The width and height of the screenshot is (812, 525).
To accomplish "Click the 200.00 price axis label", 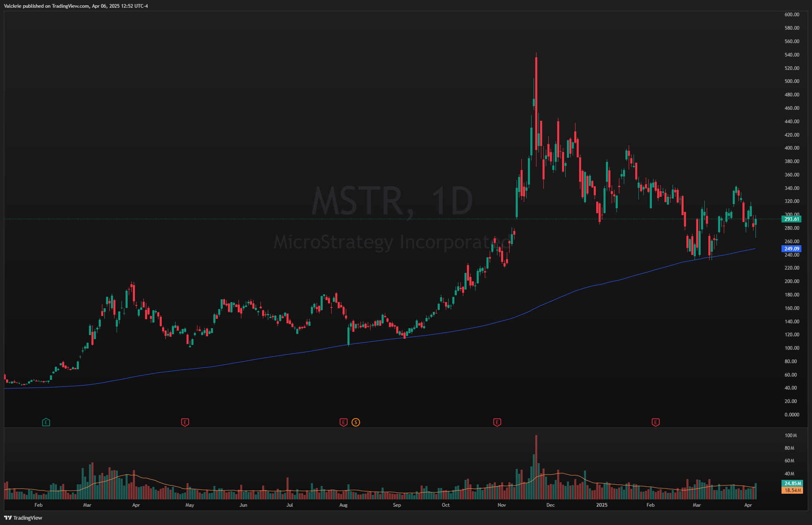I will pyautogui.click(x=792, y=281).
